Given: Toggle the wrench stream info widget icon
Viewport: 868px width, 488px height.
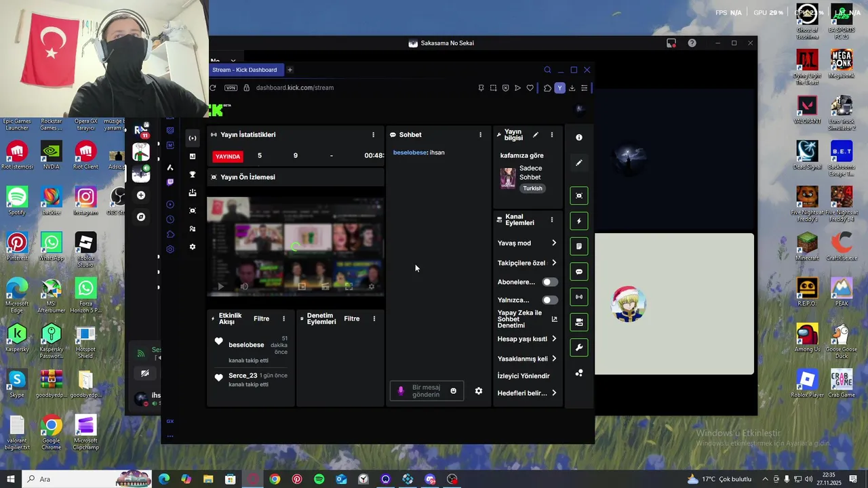Looking at the screenshot, I should tap(579, 348).
